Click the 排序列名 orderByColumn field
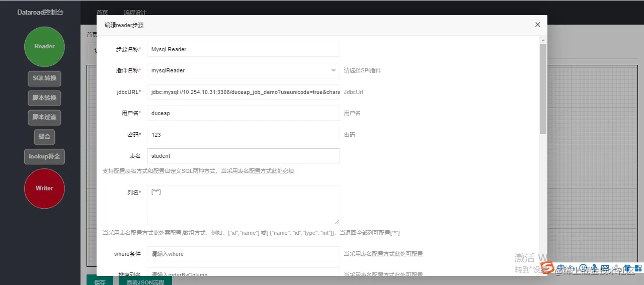 (x=244, y=272)
